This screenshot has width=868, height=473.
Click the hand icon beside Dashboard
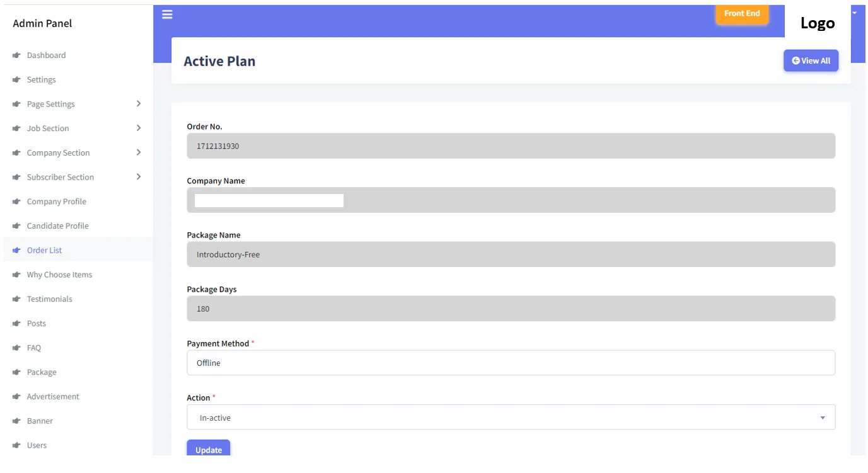pos(16,55)
